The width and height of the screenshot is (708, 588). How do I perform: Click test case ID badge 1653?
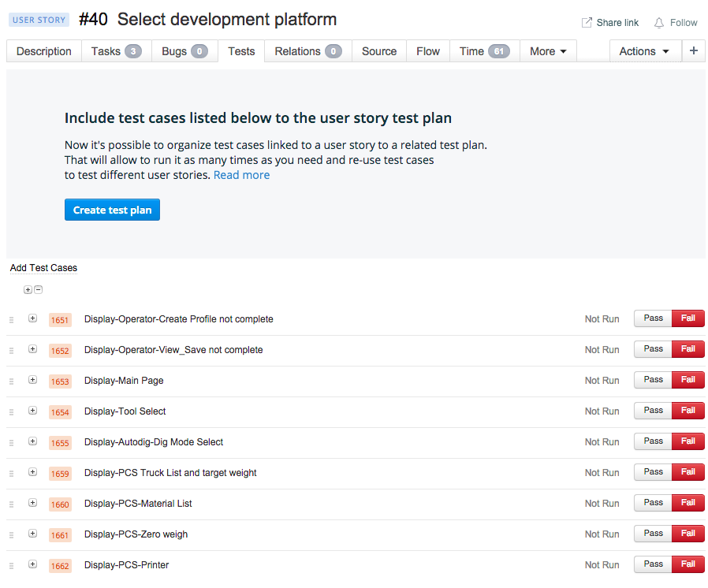point(60,381)
